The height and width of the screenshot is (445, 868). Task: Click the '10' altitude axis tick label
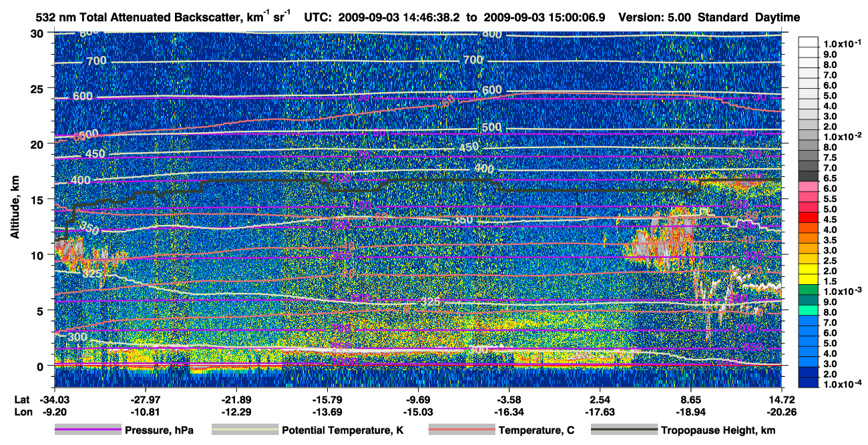point(39,255)
